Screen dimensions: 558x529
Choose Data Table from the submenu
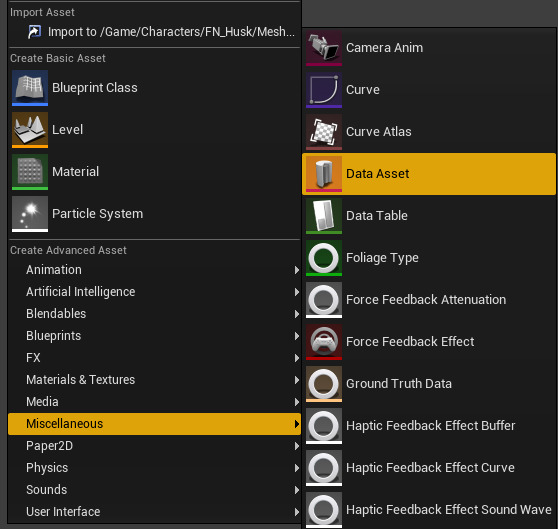pos(429,216)
